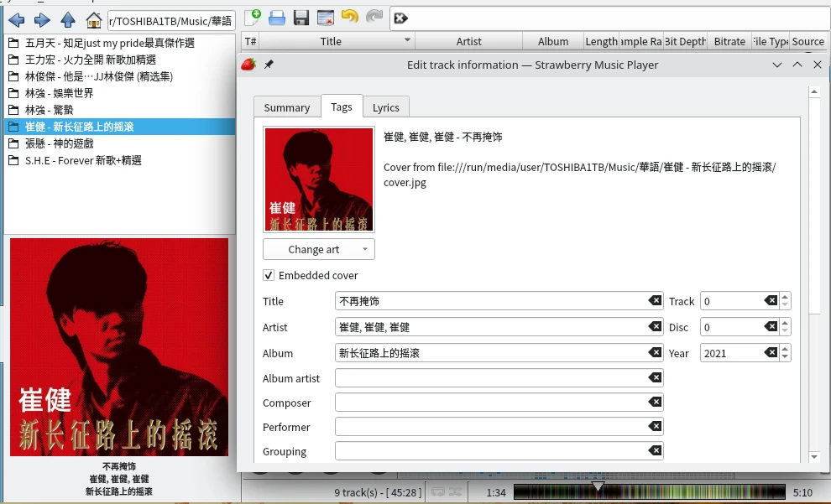This screenshot has height=504, width=831.
Task: Pin the edit track dialog
Action: (269, 65)
